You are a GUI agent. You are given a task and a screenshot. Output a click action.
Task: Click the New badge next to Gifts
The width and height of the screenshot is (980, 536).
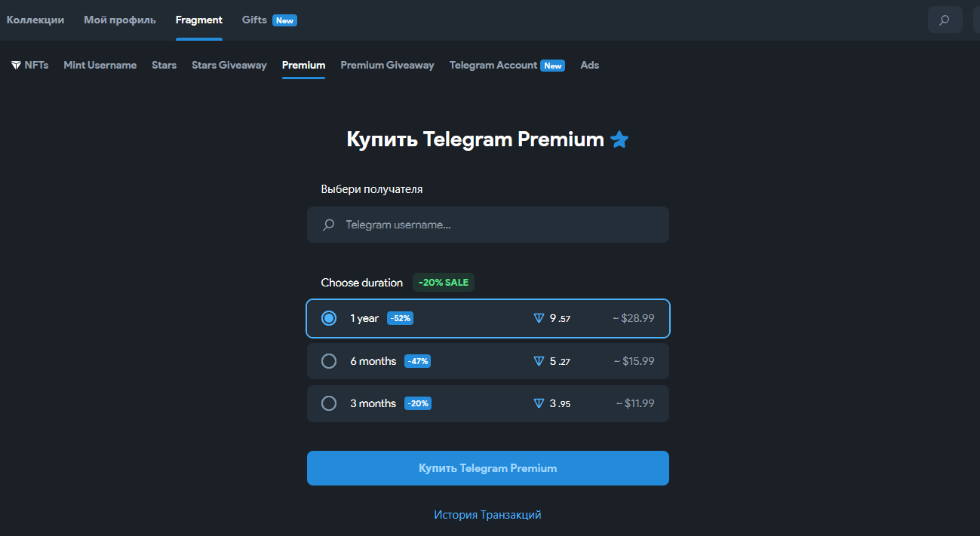[284, 20]
